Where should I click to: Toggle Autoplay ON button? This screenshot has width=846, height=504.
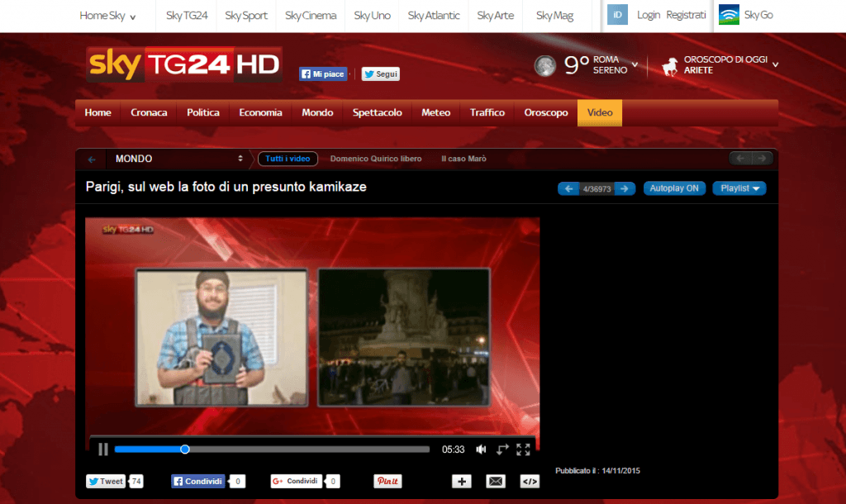674,188
